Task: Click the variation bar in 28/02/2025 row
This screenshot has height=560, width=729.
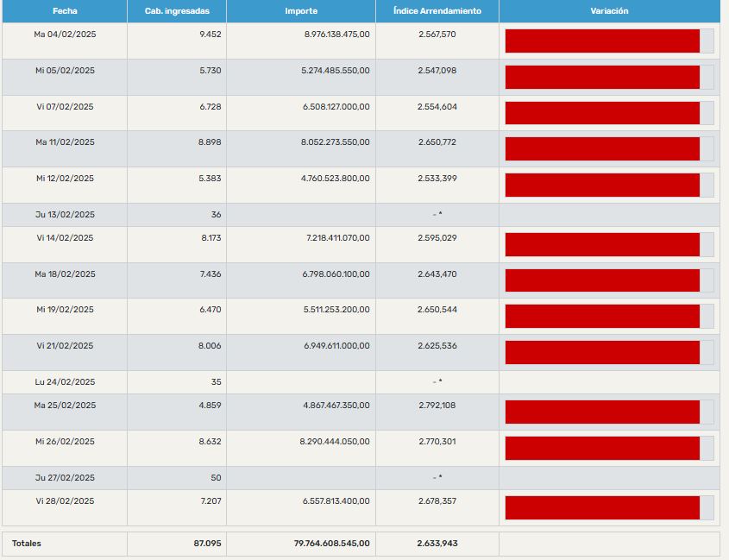Action: [x=602, y=507]
